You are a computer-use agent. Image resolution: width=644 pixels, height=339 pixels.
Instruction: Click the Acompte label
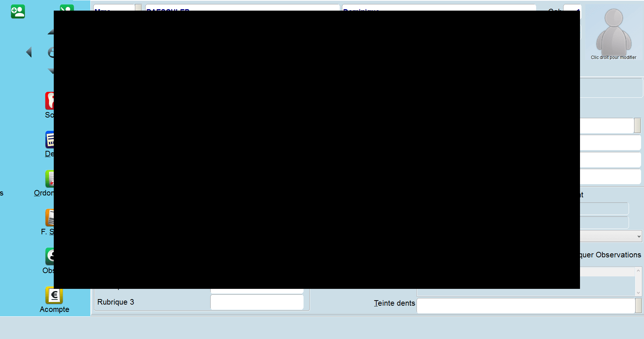54,309
